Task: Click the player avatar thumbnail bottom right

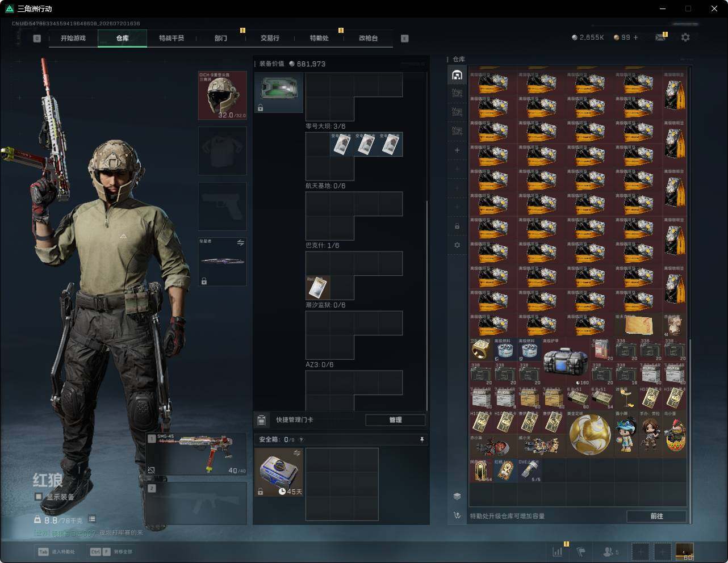Action: [x=684, y=552]
